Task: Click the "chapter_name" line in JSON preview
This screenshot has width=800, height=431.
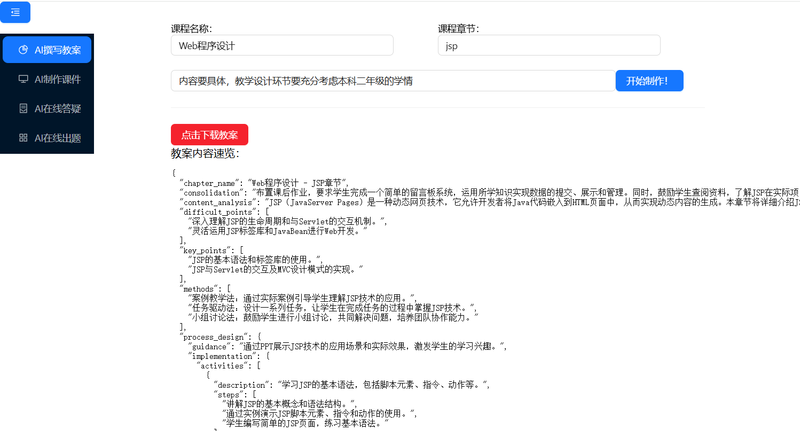Action: coord(264,183)
